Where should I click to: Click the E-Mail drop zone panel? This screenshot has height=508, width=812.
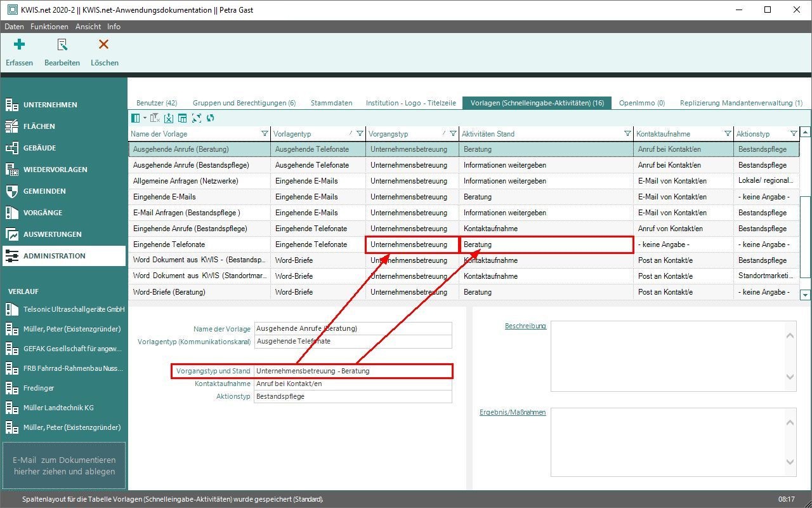point(64,465)
